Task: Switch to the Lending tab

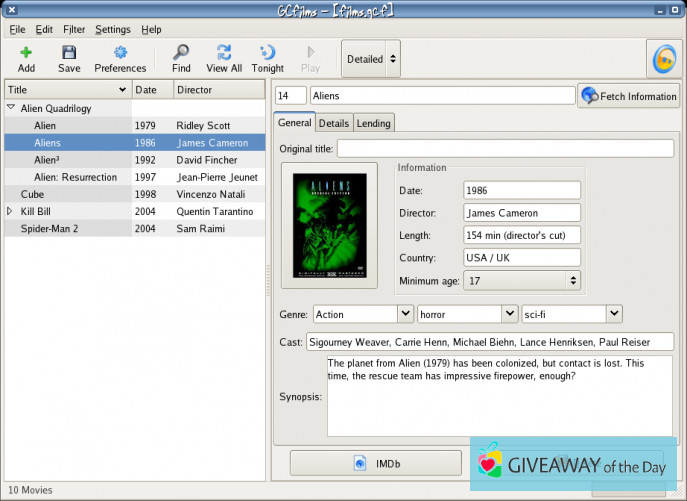Action: (374, 123)
